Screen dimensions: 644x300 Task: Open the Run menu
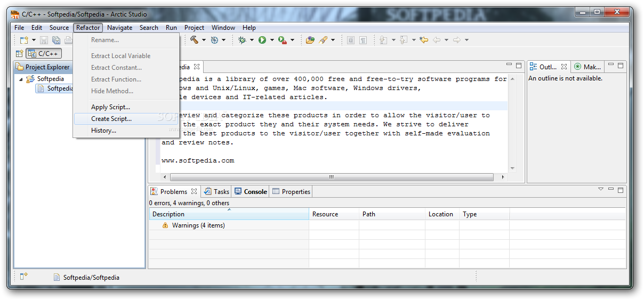(x=171, y=28)
